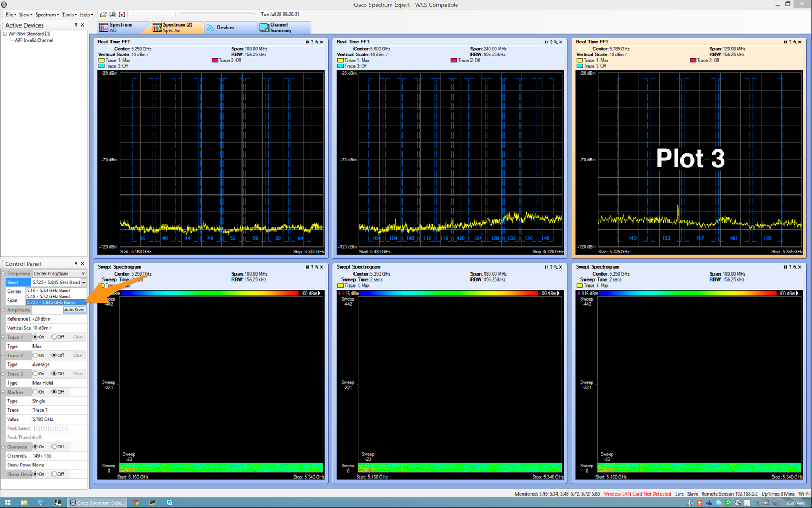
Task: Open the Tools menu
Action: (x=69, y=15)
